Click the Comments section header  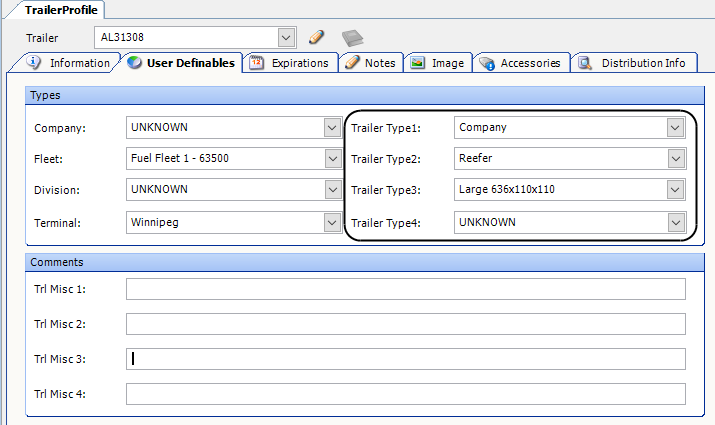[x=365, y=262]
